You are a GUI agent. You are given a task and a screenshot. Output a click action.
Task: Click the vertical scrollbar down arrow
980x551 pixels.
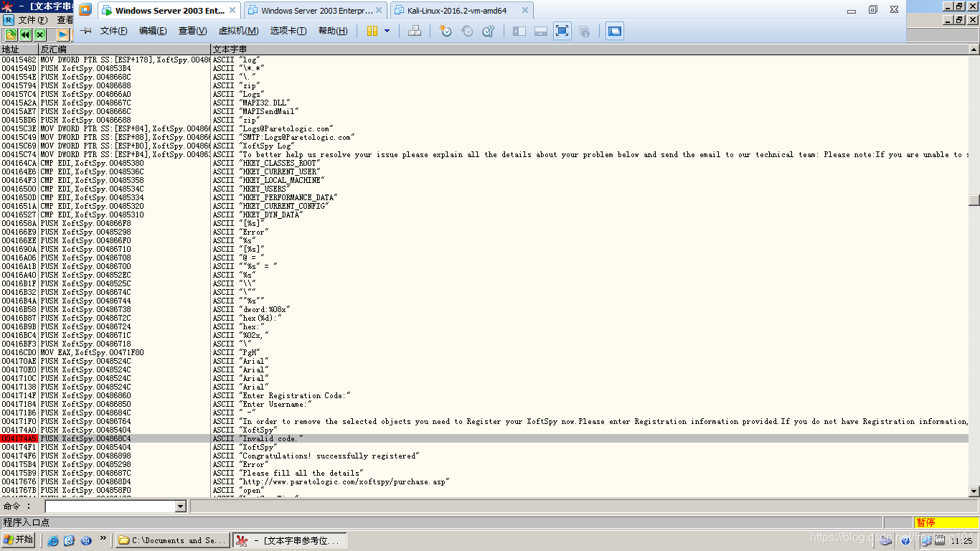974,491
